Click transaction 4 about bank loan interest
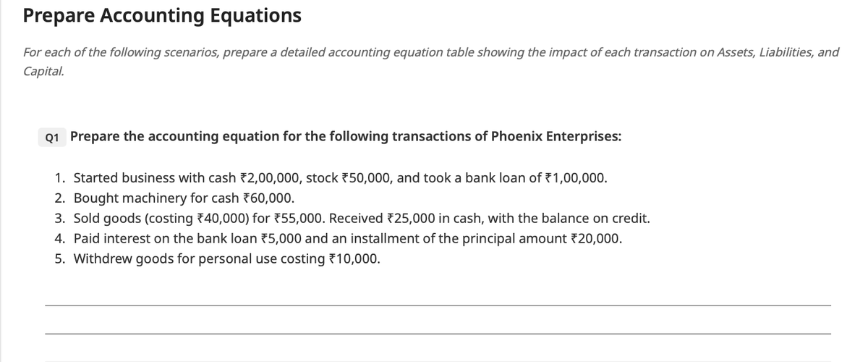The height and width of the screenshot is (362, 868). [347, 238]
